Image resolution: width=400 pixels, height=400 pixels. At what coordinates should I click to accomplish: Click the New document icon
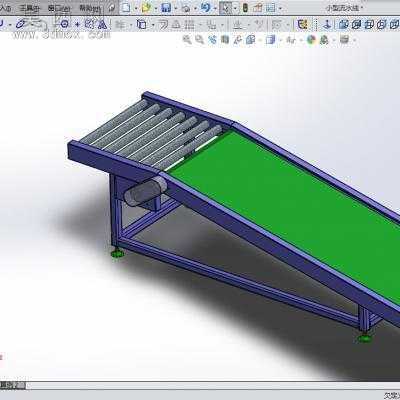click(x=126, y=7)
